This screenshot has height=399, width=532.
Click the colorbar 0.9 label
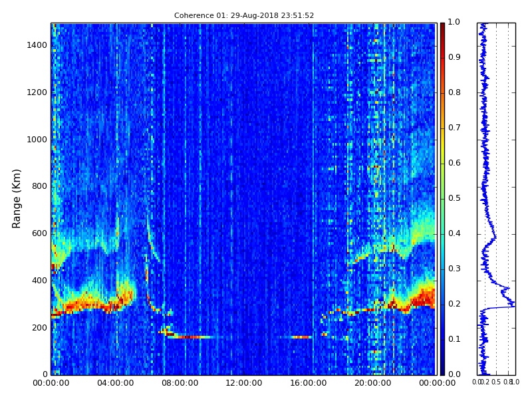[454, 57]
